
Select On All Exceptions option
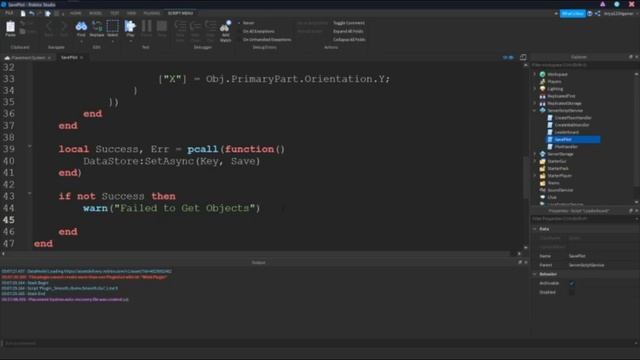(258, 31)
